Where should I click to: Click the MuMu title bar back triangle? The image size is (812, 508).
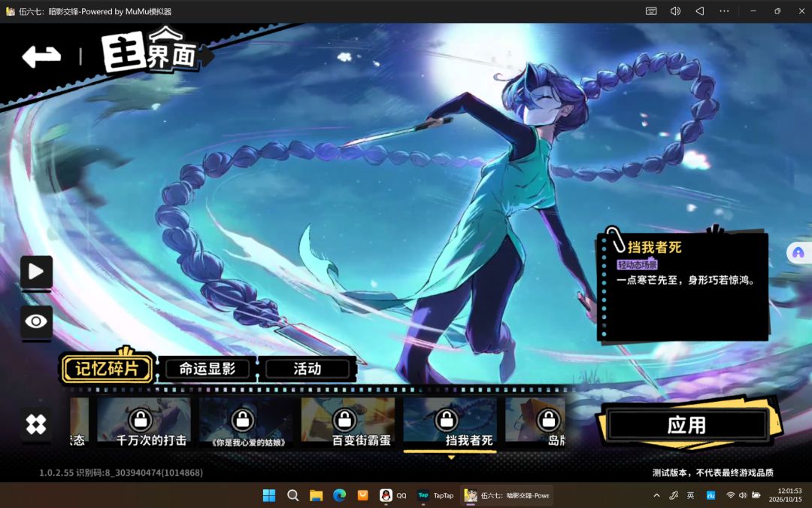coord(700,11)
